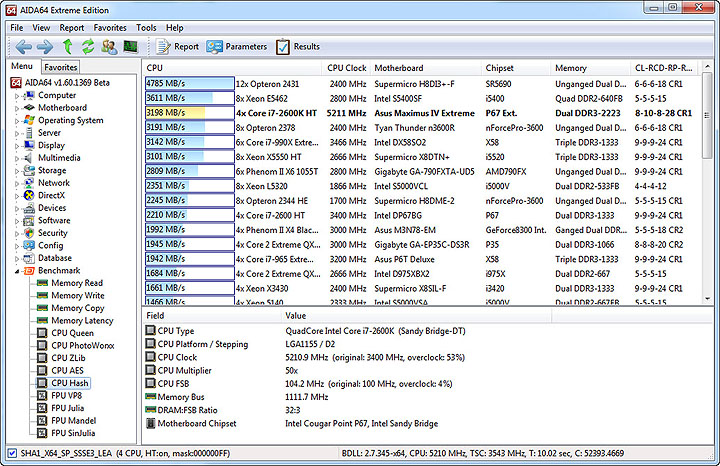Expand the Multimedia tree node
The height and width of the screenshot is (466, 720).
pos(17,158)
